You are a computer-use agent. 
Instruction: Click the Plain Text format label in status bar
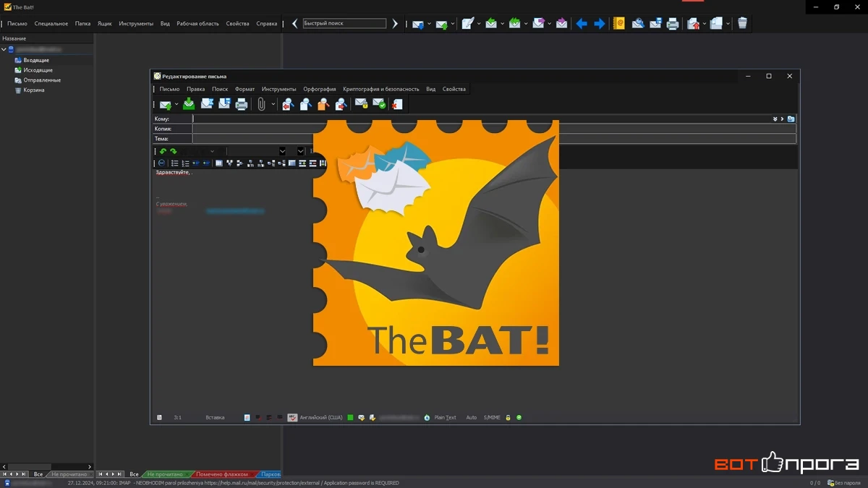pyautogui.click(x=445, y=418)
